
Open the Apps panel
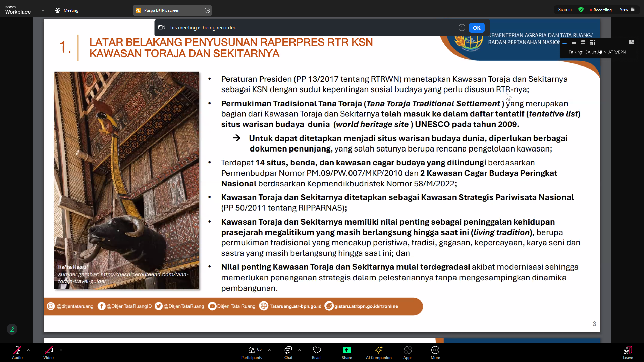point(408,353)
